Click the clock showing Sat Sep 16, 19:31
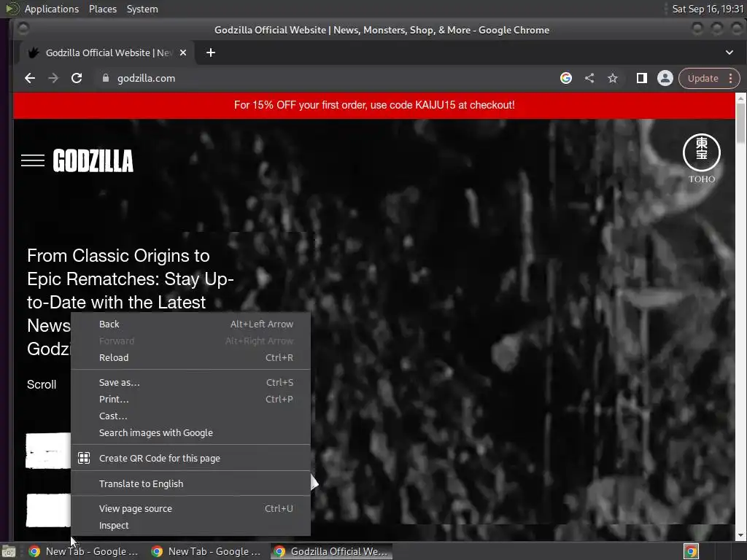747x560 pixels. coord(708,9)
